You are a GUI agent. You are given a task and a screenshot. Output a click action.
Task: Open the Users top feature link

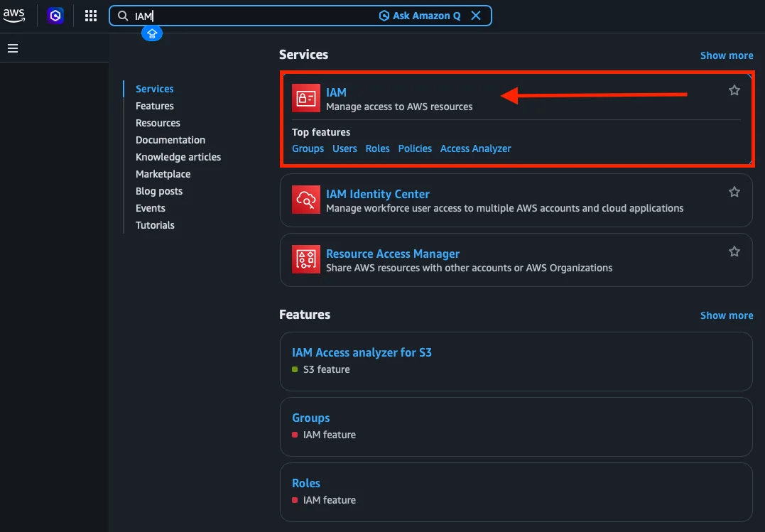click(344, 148)
